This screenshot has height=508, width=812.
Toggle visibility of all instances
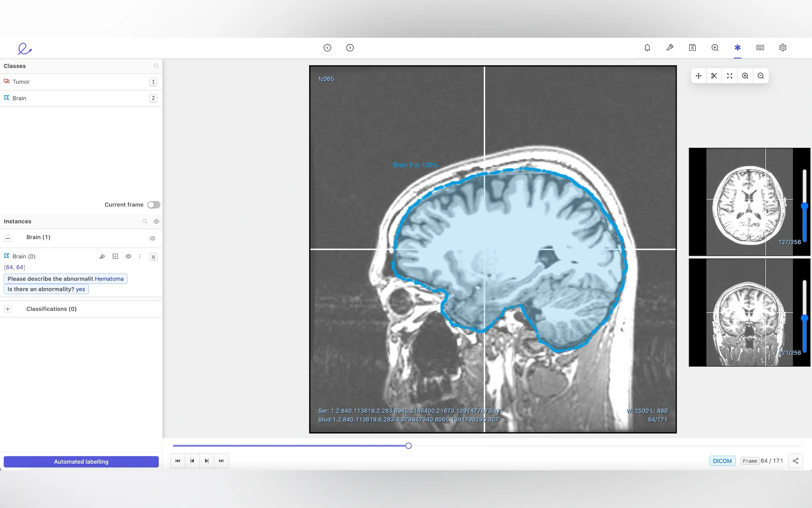[156, 221]
